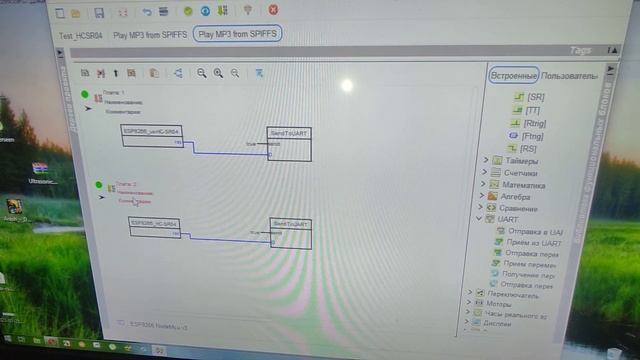
Task: Select the Приём из UART block
Action: click(x=528, y=242)
